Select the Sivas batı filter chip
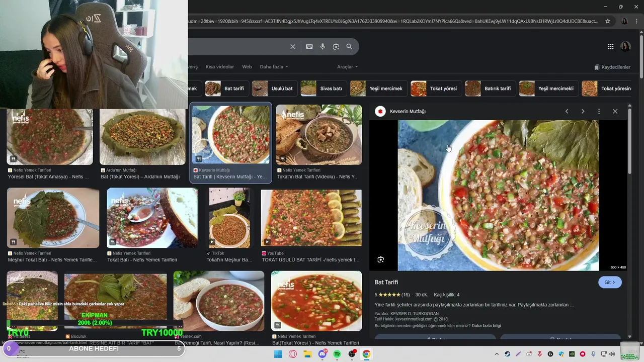644x362 pixels. click(323, 88)
